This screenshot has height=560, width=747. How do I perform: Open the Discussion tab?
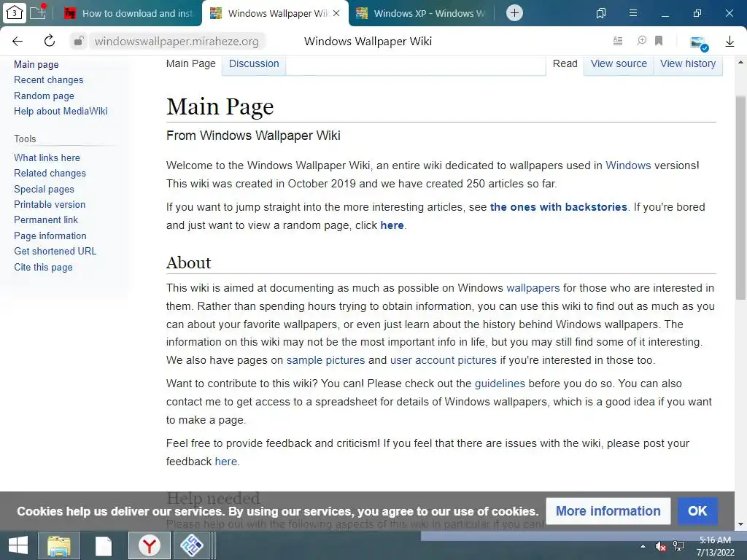click(x=254, y=63)
